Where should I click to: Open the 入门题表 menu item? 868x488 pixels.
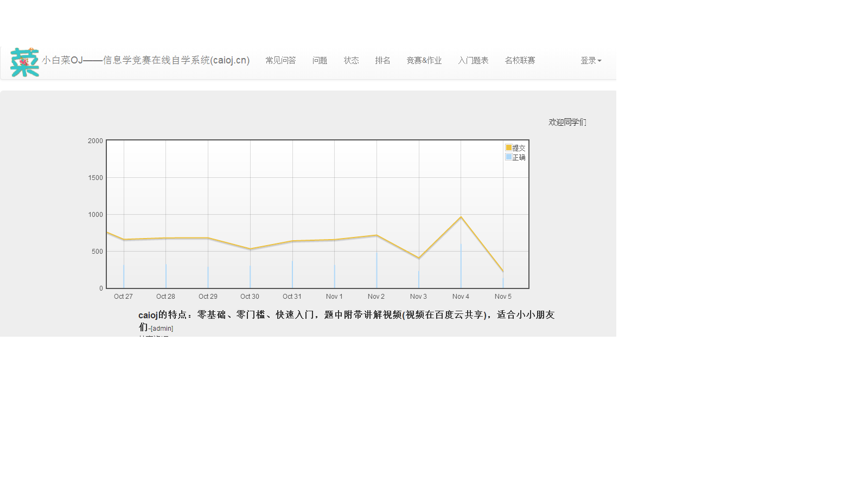coord(473,60)
